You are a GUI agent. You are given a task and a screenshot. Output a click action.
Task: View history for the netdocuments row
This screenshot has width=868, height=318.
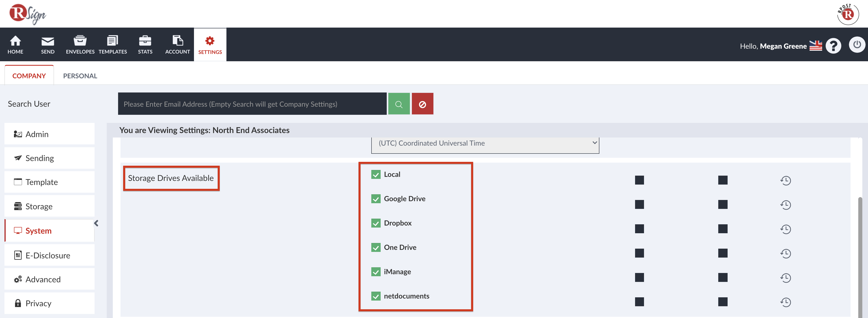(785, 302)
